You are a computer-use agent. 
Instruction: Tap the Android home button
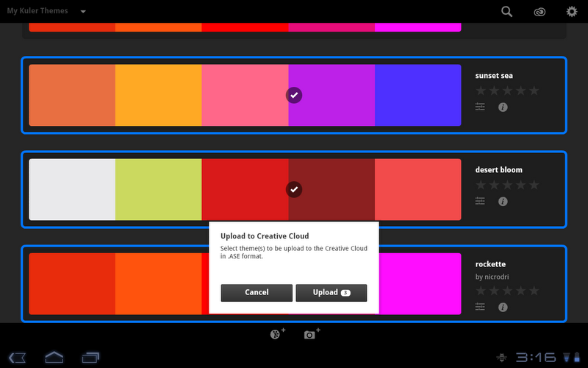54,357
